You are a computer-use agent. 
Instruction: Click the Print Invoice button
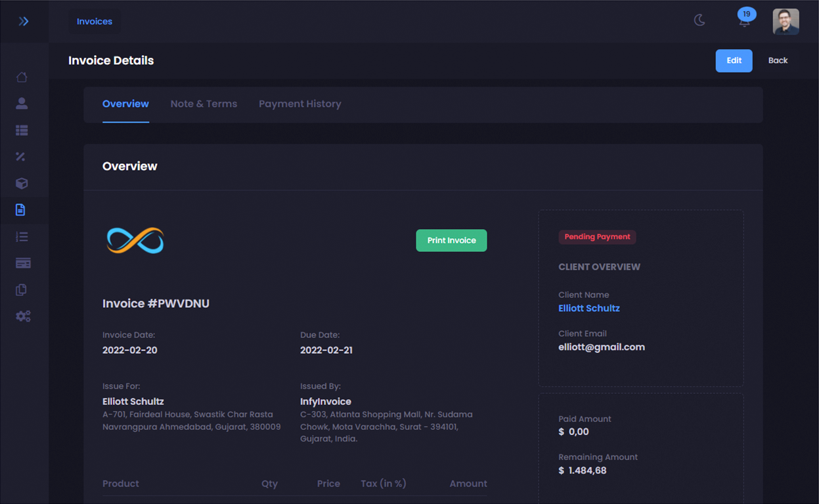tap(451, 240)
